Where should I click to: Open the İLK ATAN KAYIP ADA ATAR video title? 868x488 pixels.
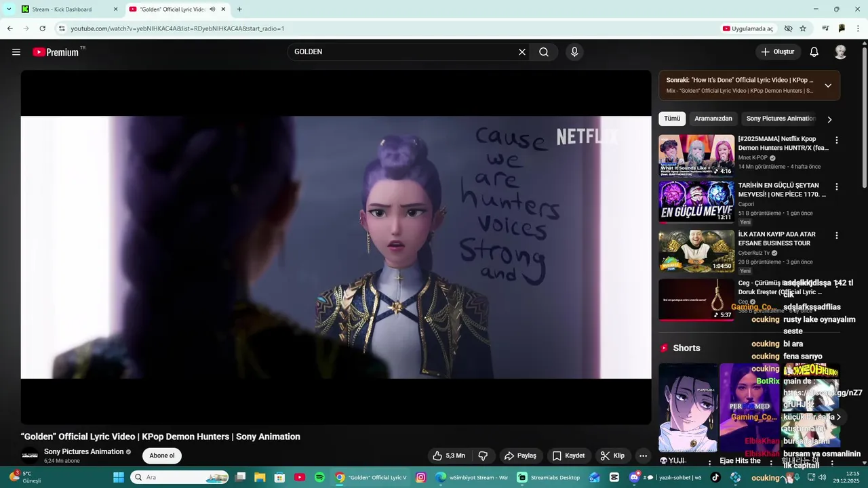pyautogui.click(x=776, y=239)
